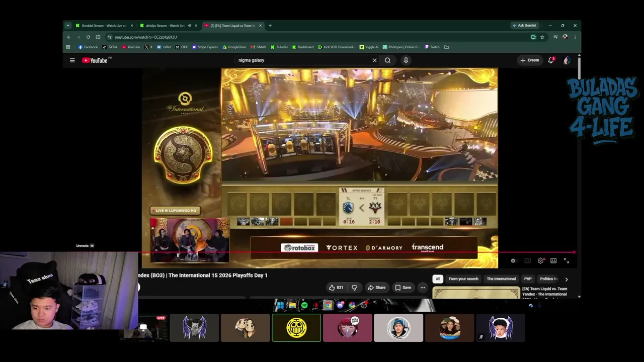Switch to Bonddd Stream tab
Image resolution: width=644 pixels, height=362 pixels.
point(104,26)
